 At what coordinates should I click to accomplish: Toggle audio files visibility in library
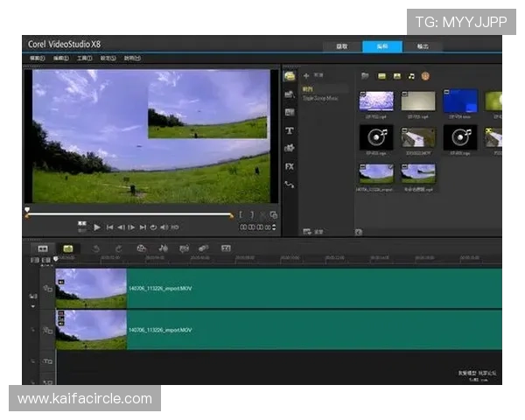click(x=412, y=76)
